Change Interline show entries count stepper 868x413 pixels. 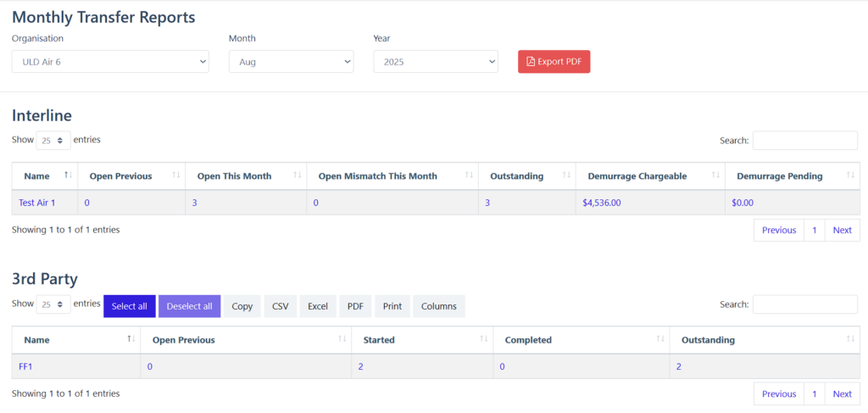(x=53, y=141)
